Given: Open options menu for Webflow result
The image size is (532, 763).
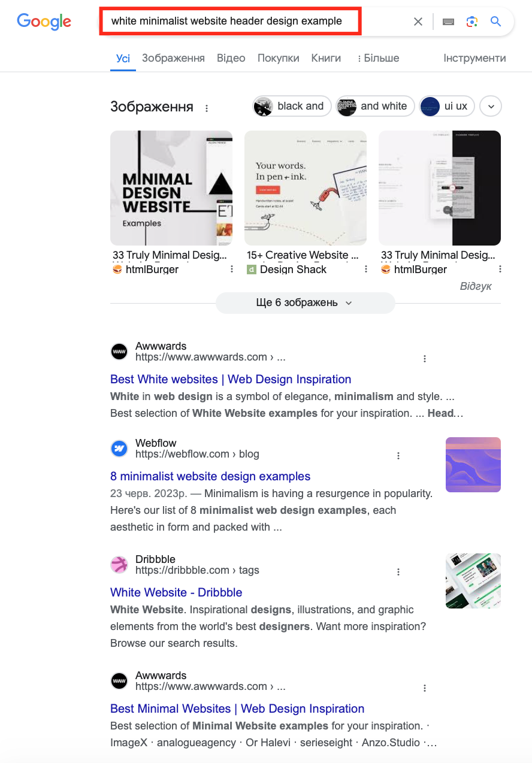Looking at the screenshot, I should click(398, 456).
